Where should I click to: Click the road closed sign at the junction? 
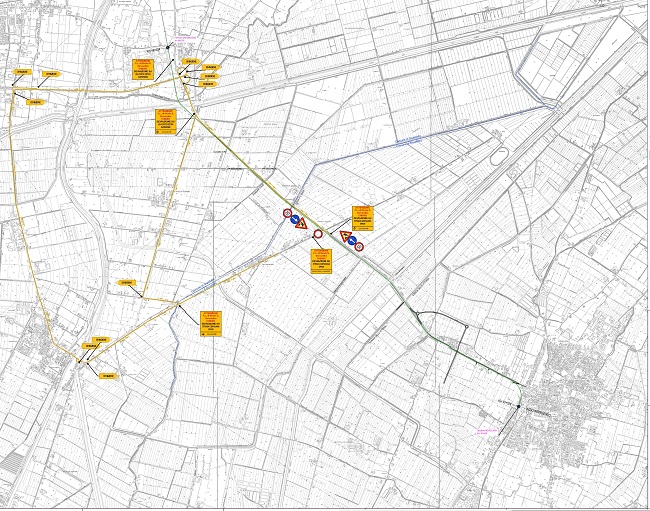click(317, 234)
